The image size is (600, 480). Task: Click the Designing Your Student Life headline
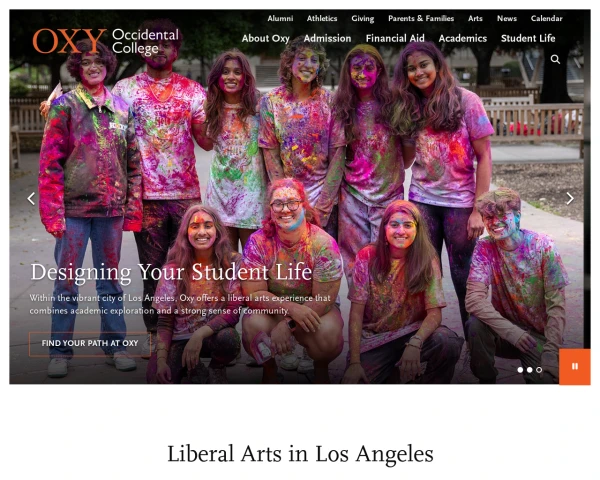(171, 273)
